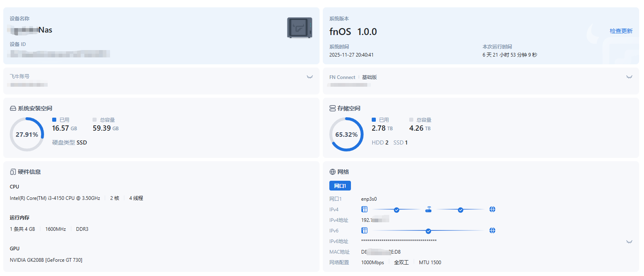Click the MTU 1500 value
The width and height of the screenshot is (644, 276).
pos(430,263)
